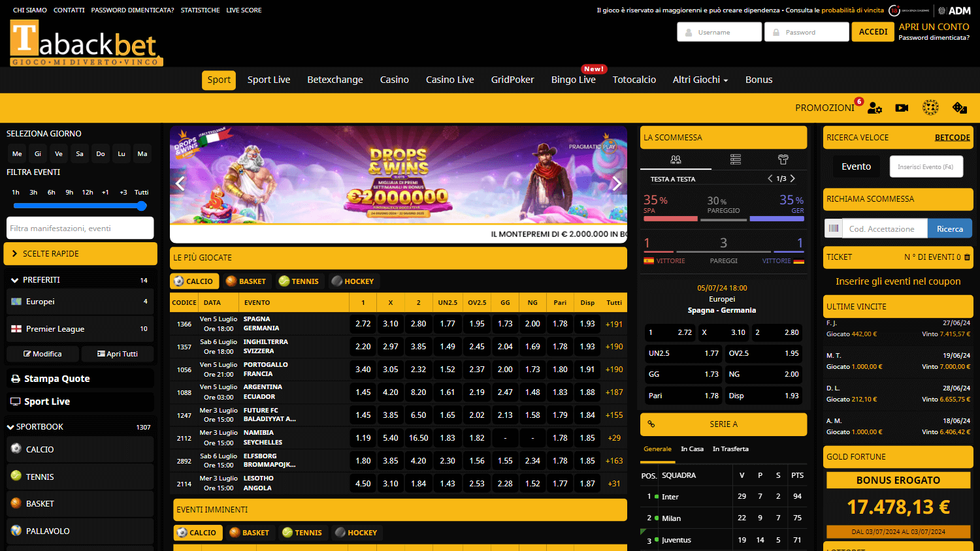Open the Altri Giochi dropdown menu

pyautogui.click(x=700, y=80)
